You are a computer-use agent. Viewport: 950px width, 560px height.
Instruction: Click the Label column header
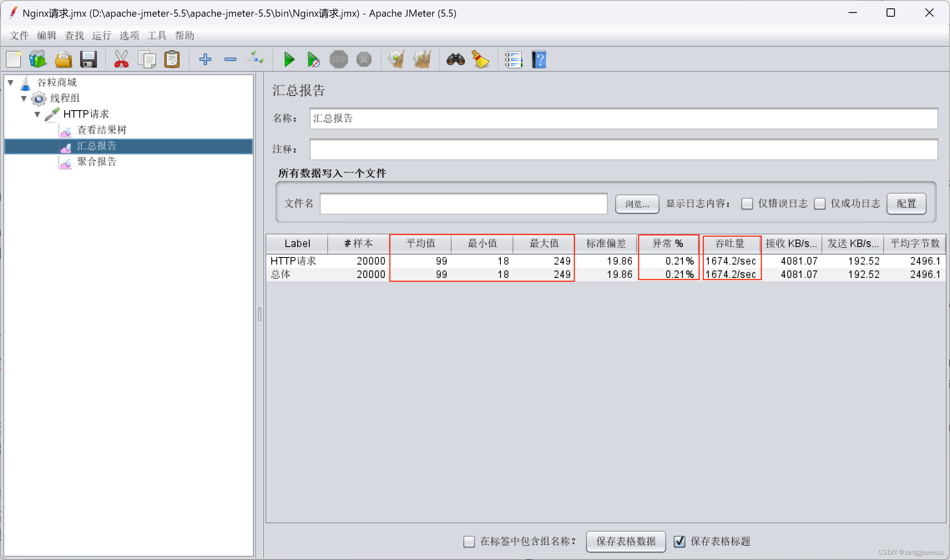click(297, 244)
